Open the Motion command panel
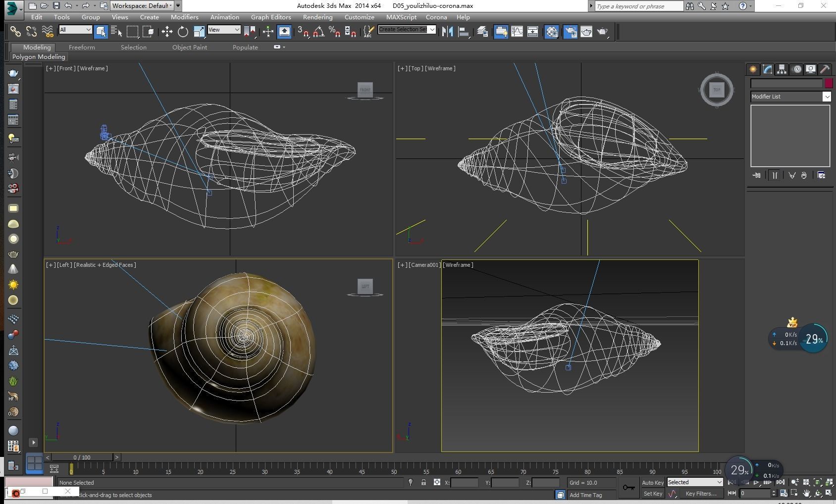This screenshot has width=836, height=504. [x=796, y=69]
